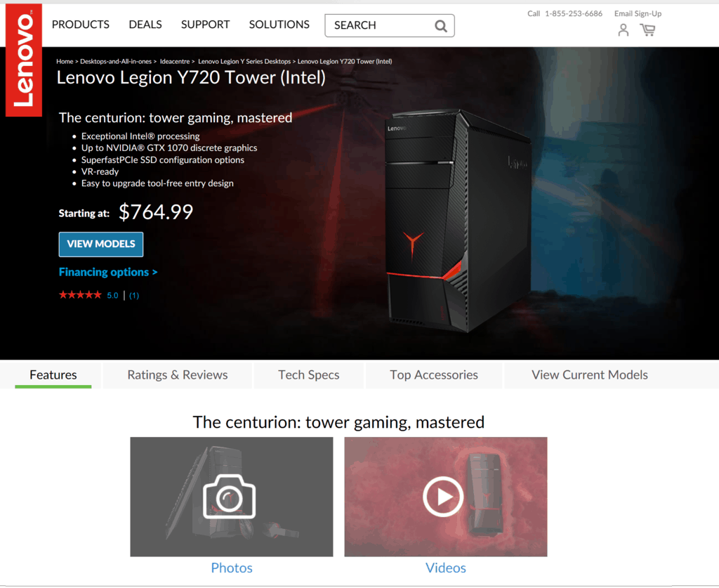Open the (1) review count link
Viewport: 719px width, 588px height.
click(134, 296)
